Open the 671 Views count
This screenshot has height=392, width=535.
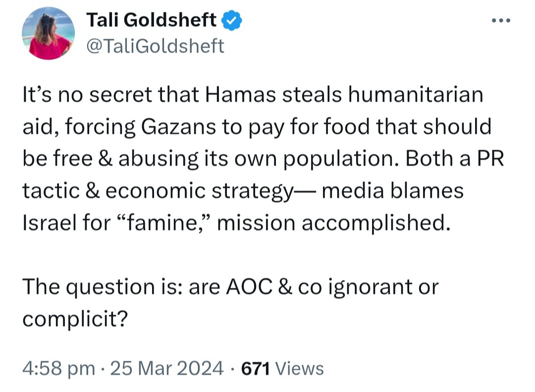click(282, 369)
